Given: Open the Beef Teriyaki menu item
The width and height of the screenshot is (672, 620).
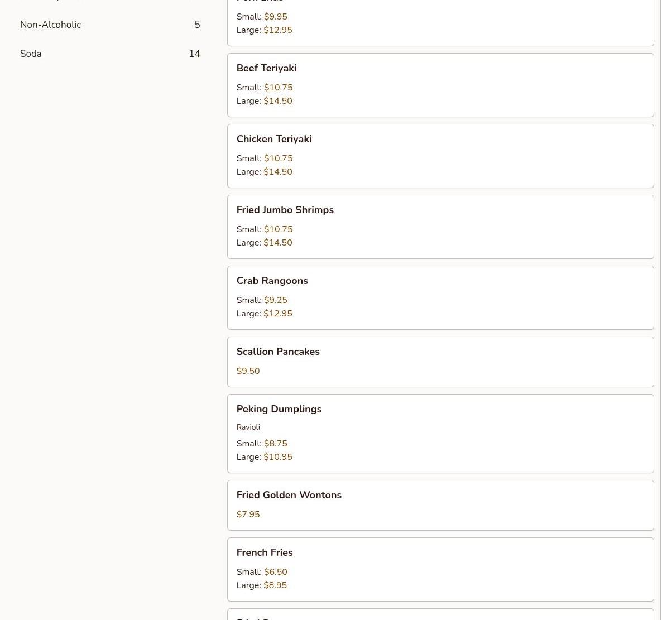Looking at the screenshot, I should pos(440,85).
